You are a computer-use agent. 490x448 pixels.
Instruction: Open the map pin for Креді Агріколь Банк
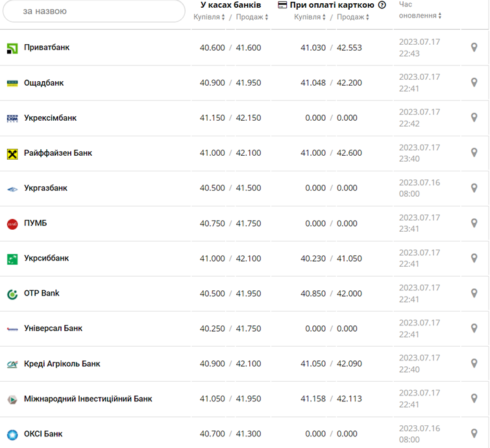pos(474,364)
